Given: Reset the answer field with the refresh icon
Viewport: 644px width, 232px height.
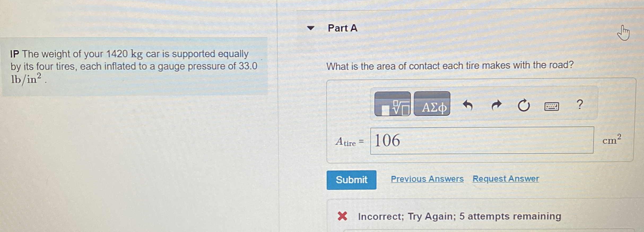Looking at the screenshot, I should (523, 105).
